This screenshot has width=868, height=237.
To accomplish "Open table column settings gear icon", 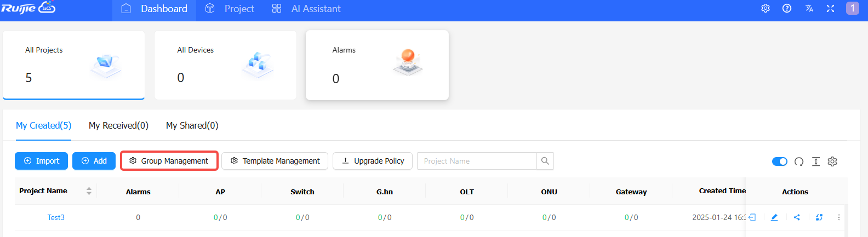I will (x=832, y=161).
